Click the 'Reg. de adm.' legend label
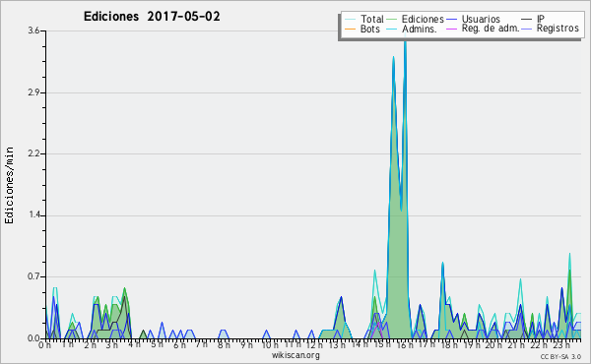Screen dimensions: 591x364 [491, 29]
